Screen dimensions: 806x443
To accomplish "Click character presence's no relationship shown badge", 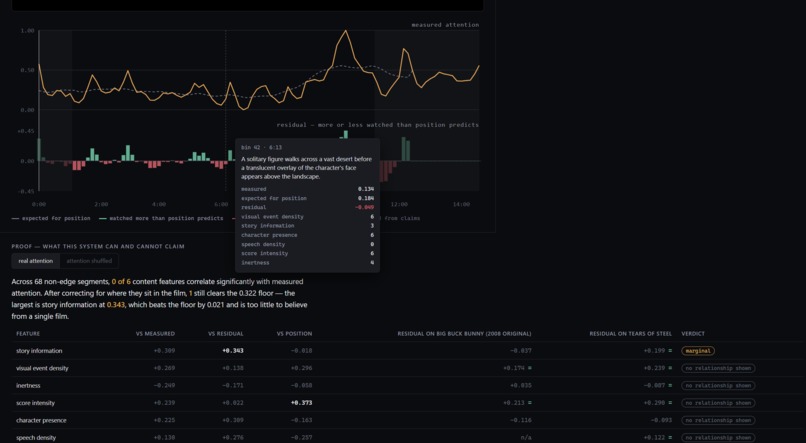I will point(718,420).
